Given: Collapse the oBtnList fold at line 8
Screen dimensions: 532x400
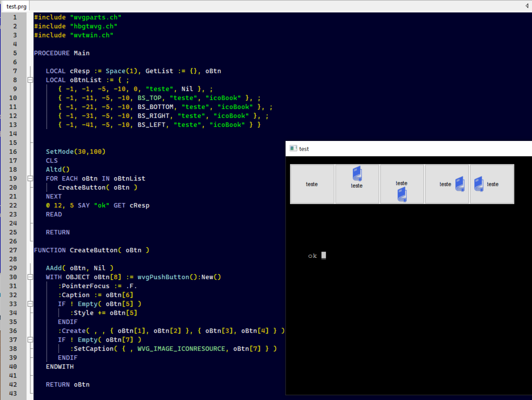Looking at the screenshot, I should point(30,80).
